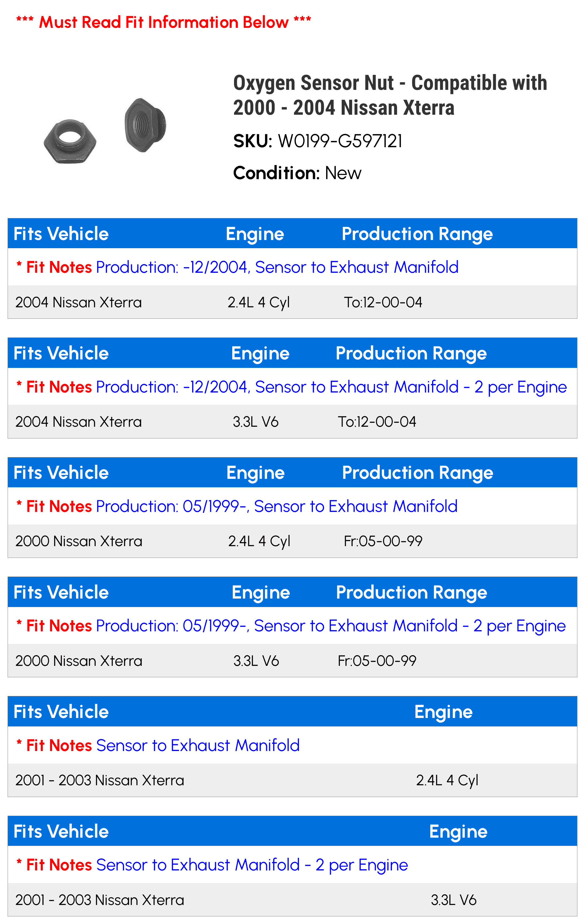The width and height of the screenshot is (585, 924).
Task: Click the Fr:05-00-99 range for 2.4L engine
Action: [383, 541]
